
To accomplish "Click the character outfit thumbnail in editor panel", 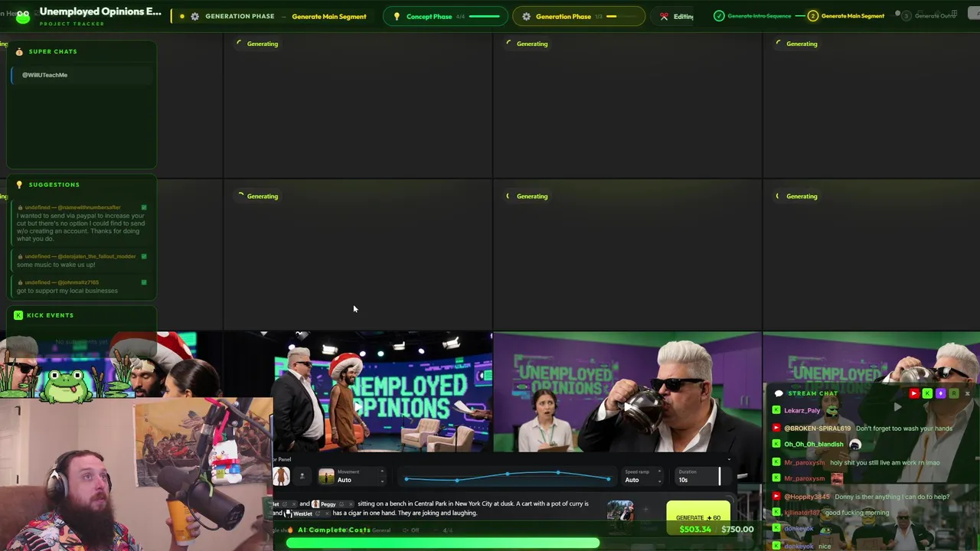I will pyautogui.click(x=282, y=476).
